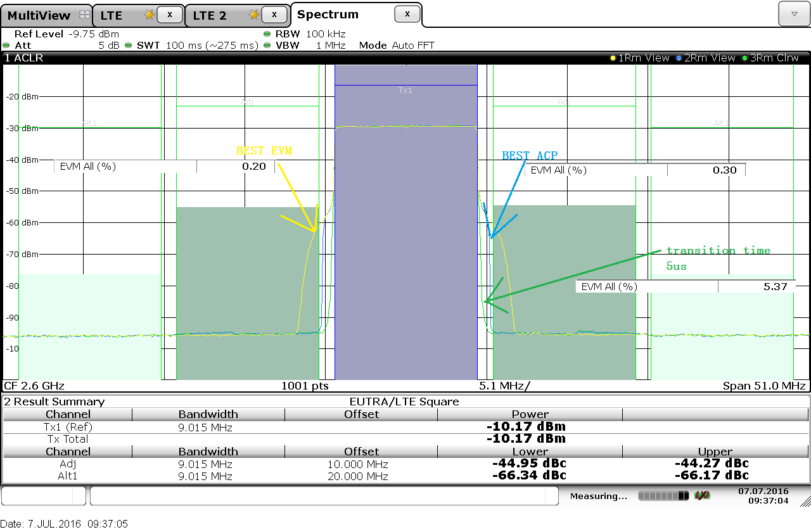This screenshot has height=532, width=811.
Task: Close the LTE tab with its x
Action: point(169,15)
